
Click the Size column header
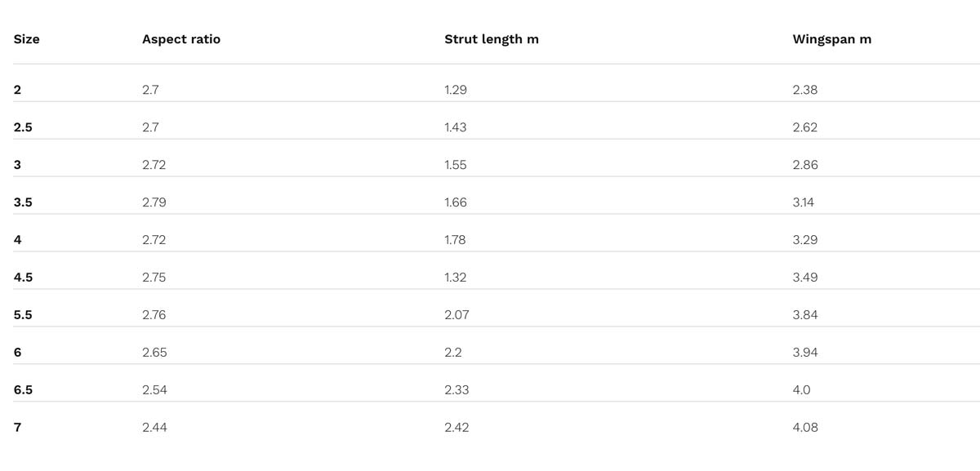[27, 39]
